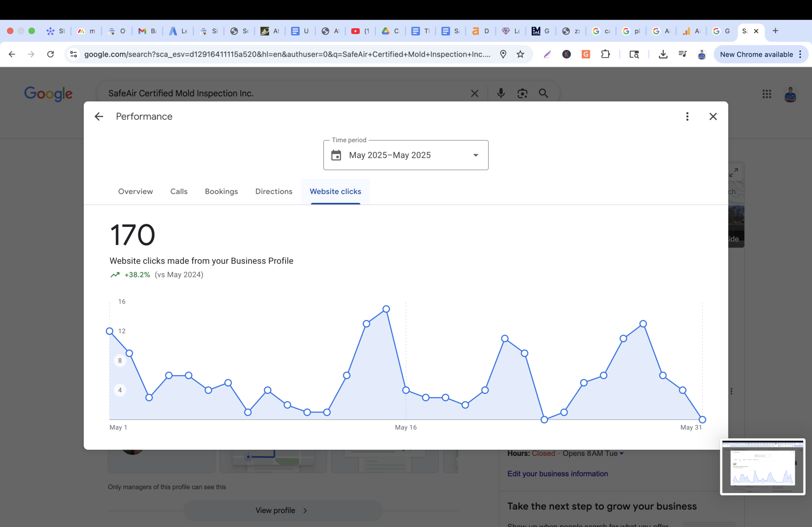Open Chrome extensions puzzle icon
812x527 pixels.
pos(605,54)
